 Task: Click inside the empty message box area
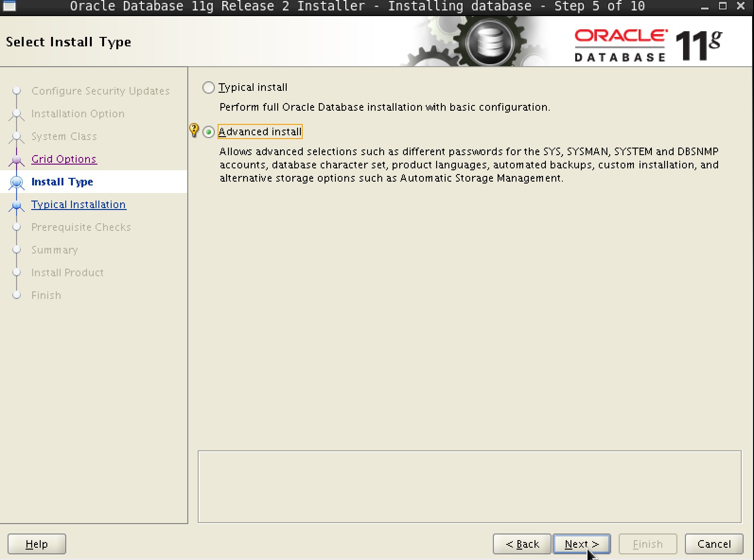pos(469,487)
